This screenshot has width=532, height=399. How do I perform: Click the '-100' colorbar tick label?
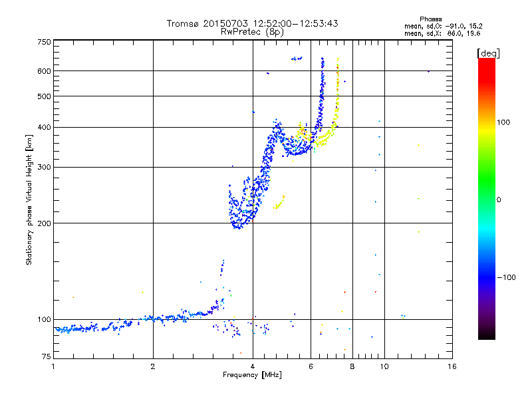tap(507, 277)
